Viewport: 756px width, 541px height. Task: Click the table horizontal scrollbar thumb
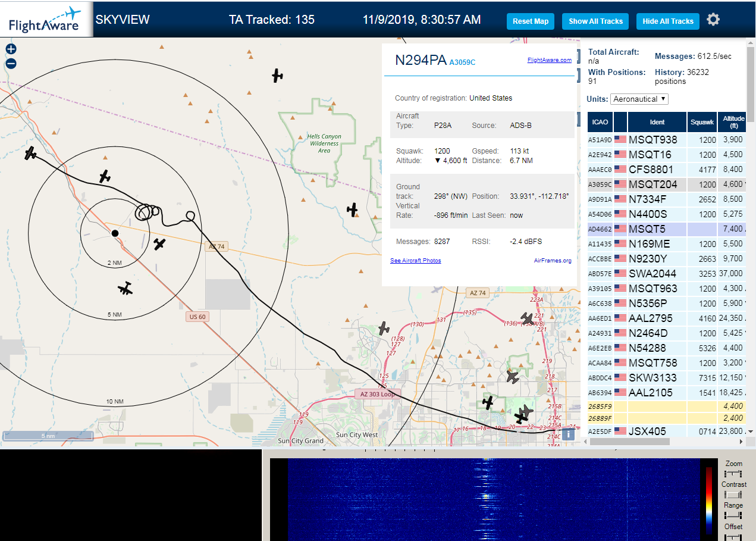pyautogui.click(x=629, y=442)
